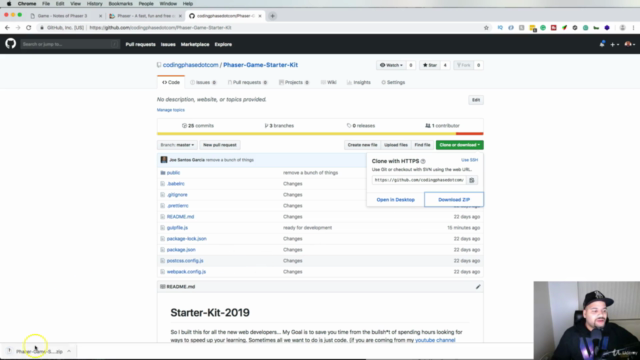This screenshot has height=360, width=640.
Task: Edit the repository description
Action: tap(476, 100)
